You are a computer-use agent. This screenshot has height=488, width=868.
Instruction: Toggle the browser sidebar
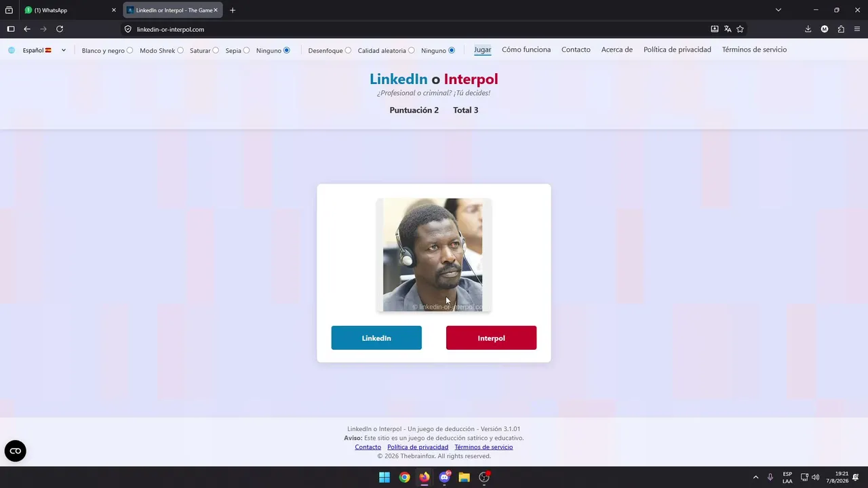point(11,29)
